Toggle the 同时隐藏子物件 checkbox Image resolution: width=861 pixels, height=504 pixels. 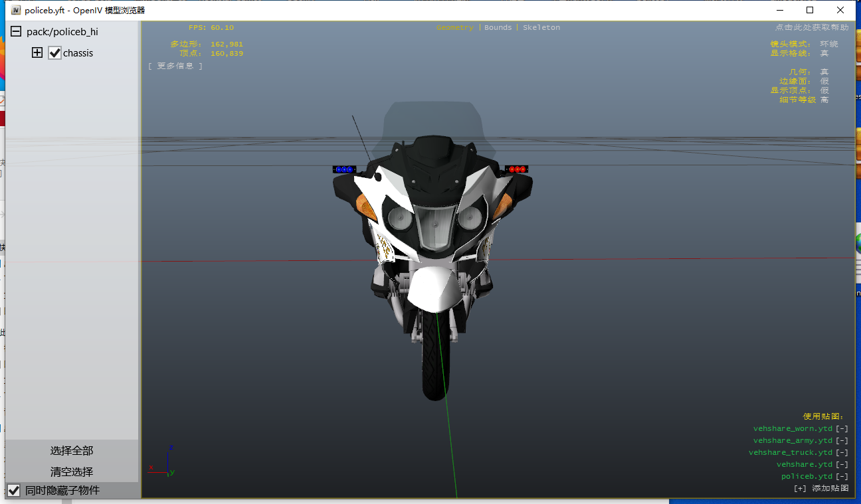coord(14,491)
